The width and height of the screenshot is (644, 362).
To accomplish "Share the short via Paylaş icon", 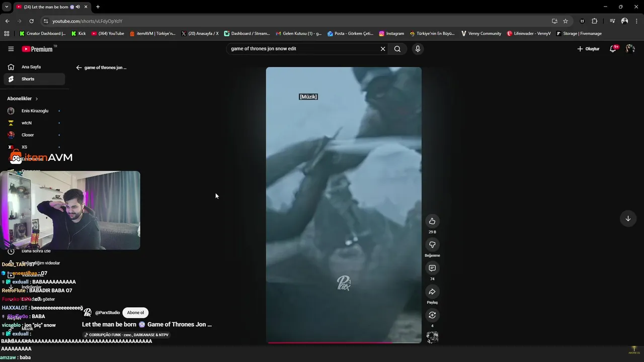I will (x=432, y=292).
